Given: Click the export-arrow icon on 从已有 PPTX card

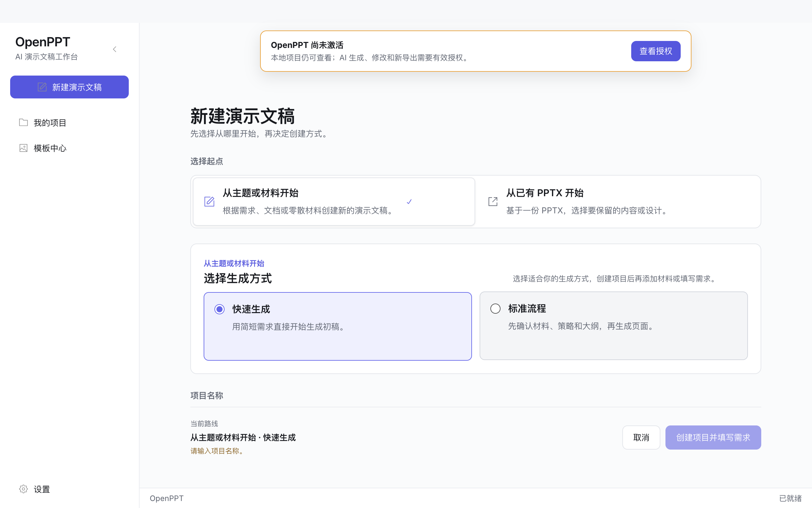Looking at the screenshot, I should point(493,202).
